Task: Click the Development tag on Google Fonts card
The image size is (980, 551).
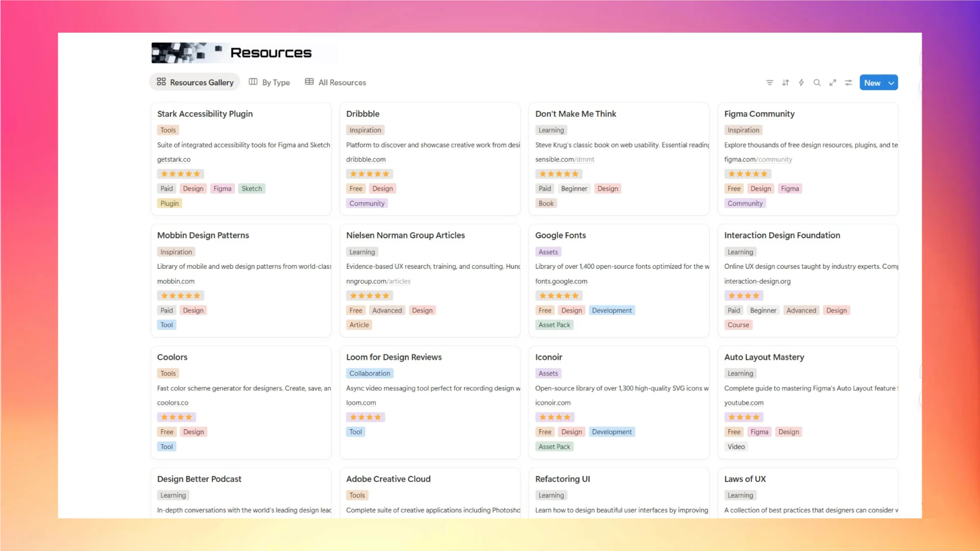Action: coord(611,310)
